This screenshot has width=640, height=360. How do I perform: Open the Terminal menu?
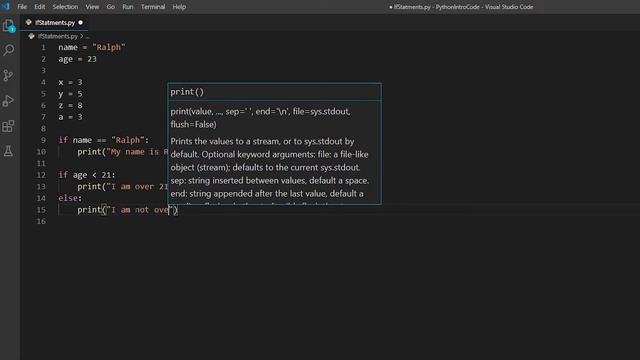click(x=153, y=7)
